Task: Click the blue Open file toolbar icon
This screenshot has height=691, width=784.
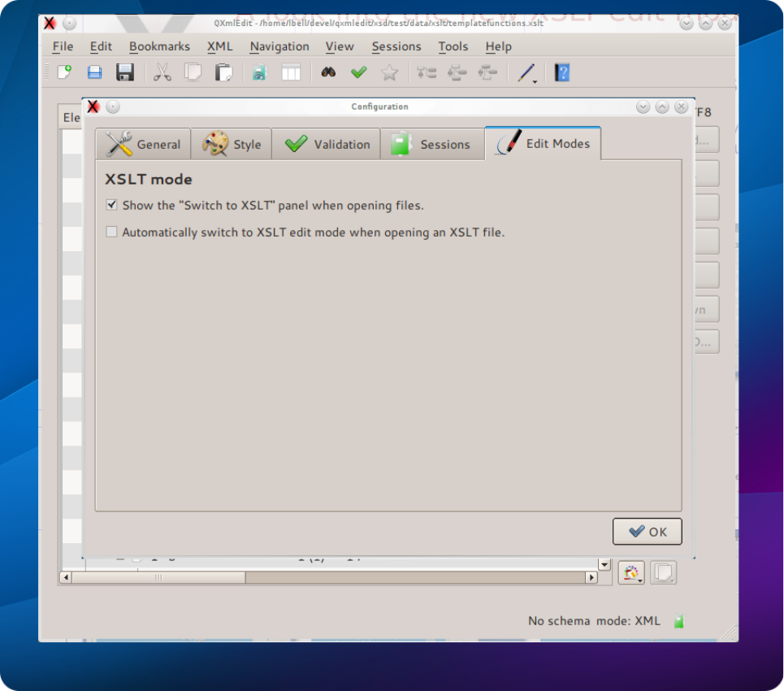Action: 94,72
